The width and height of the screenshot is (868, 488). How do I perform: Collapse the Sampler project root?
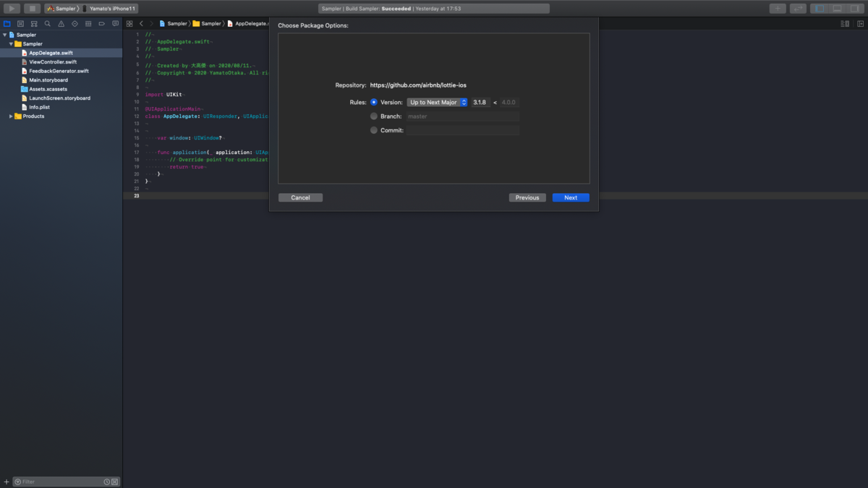(x=4, y=35)
